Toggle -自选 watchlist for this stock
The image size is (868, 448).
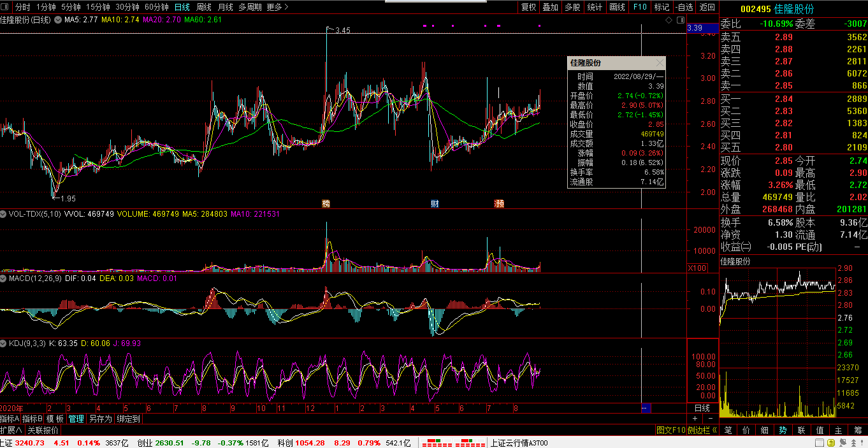pos(684,7)
